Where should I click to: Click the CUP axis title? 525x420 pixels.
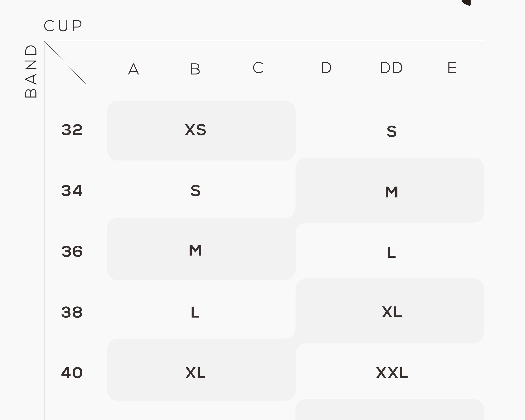pos(63,26)
